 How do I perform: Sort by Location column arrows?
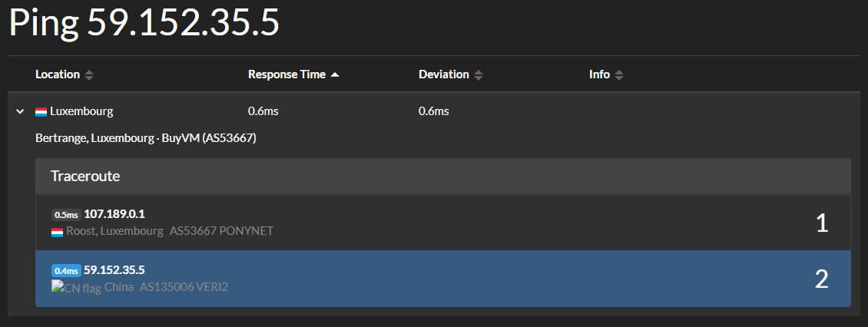coord(88,74)
